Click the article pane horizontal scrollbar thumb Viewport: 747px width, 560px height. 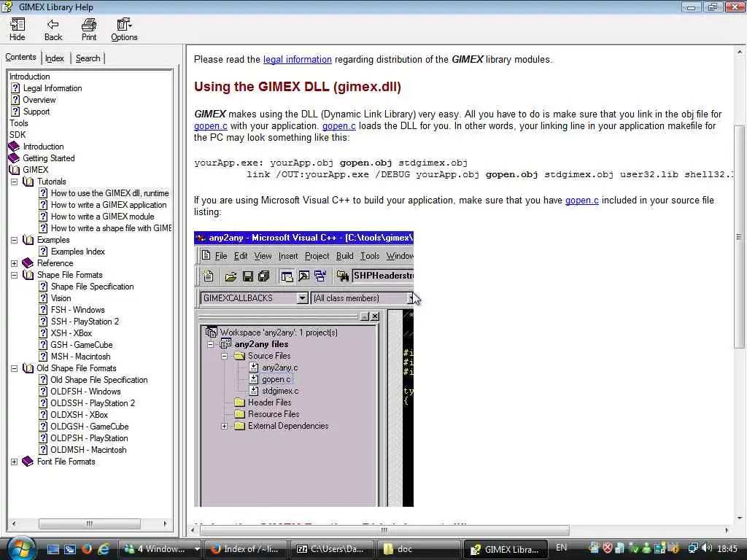pyautogui.click(x=385, y=531)
